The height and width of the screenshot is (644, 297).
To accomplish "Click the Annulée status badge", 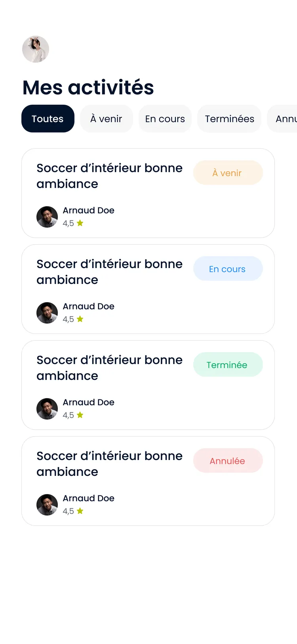I will [x=228, y=460].
